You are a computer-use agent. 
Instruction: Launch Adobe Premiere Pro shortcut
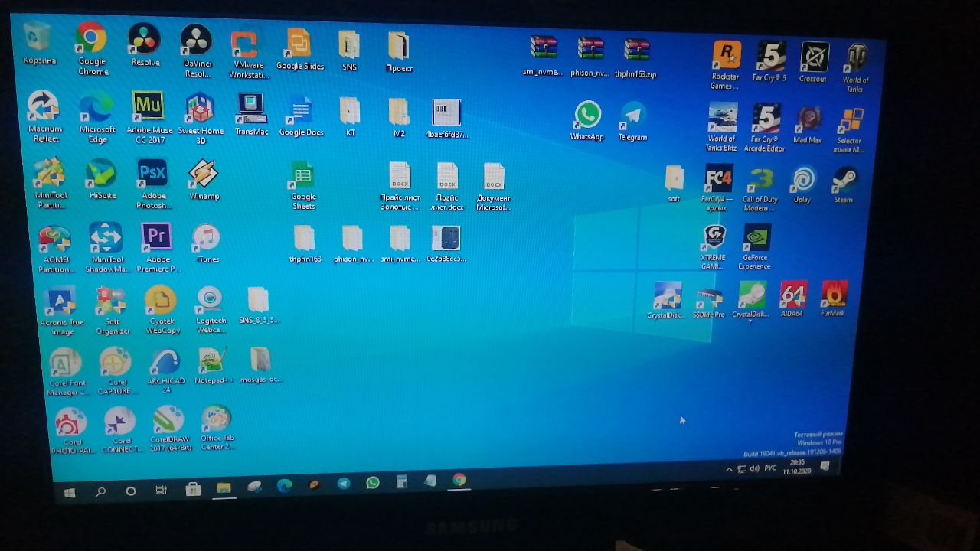(157, 248)
